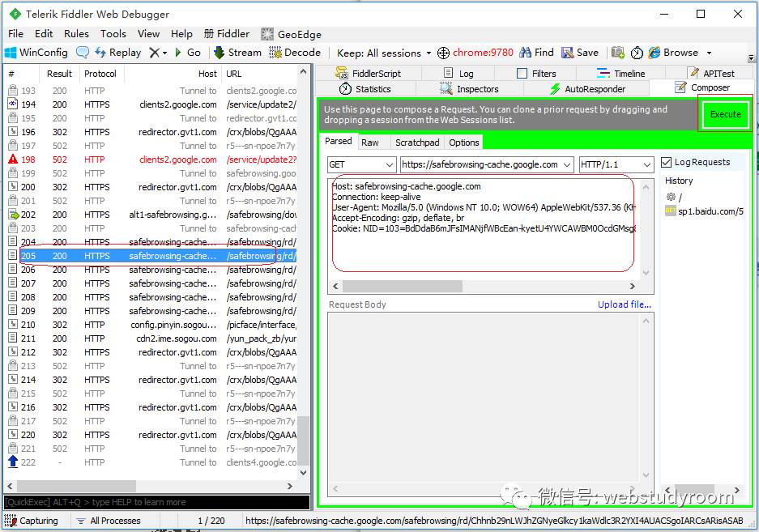Open the File menu

[x=15, y=34]
